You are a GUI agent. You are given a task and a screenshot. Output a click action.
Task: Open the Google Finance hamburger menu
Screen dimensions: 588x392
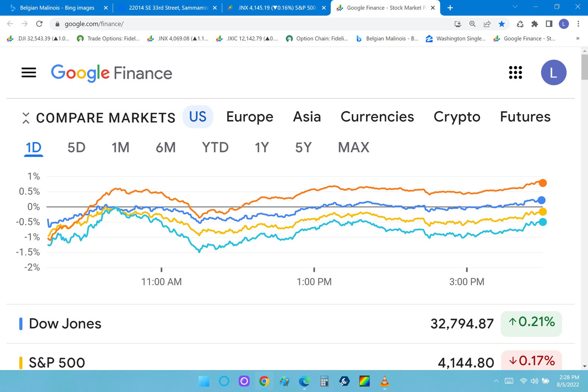tap(29, 73)
